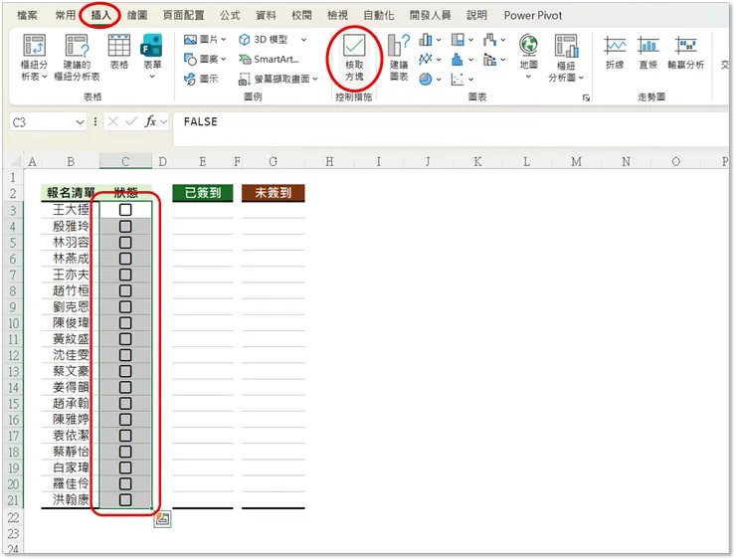The width and height of the screenshot is (736, 560).
Task: Tick the checkbox for 林羽容
Action: (125, 243)
